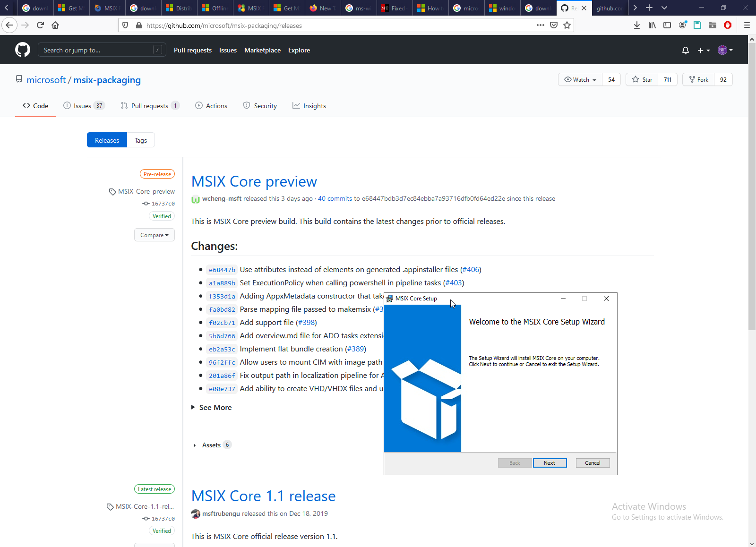The width and height of the screenshot is (756, 547).
Task: Click the scrollbar down arrow
Action: 752,543
